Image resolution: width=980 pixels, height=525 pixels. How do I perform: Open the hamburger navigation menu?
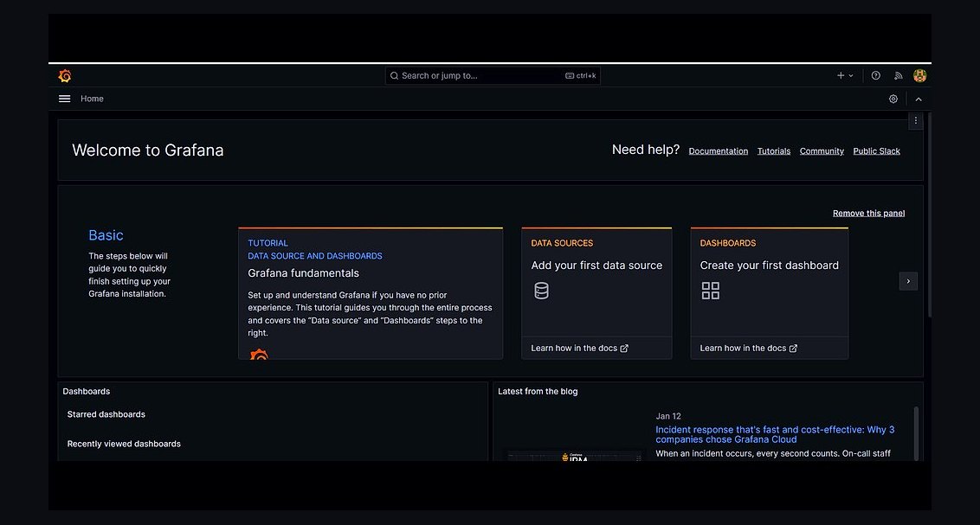click(64, 99)
